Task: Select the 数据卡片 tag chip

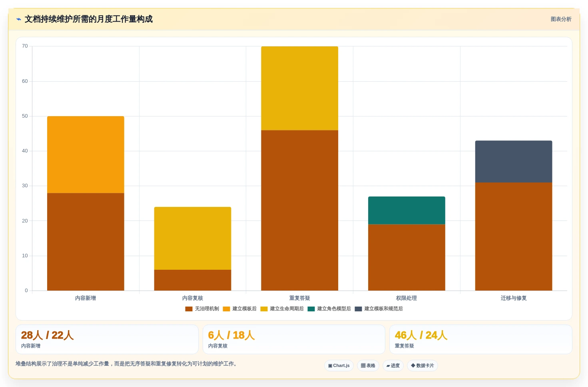Action: [423, 366]
